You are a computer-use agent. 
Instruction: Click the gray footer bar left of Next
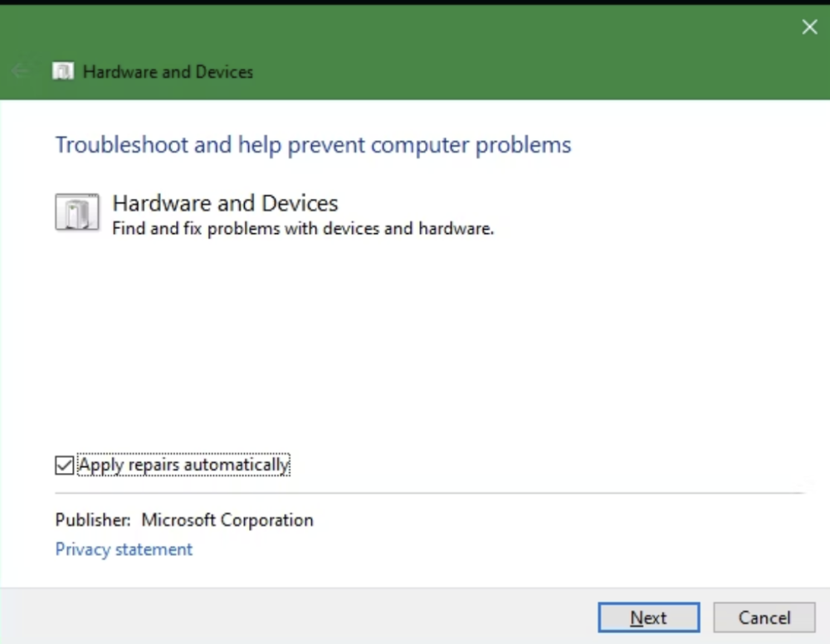290,617
